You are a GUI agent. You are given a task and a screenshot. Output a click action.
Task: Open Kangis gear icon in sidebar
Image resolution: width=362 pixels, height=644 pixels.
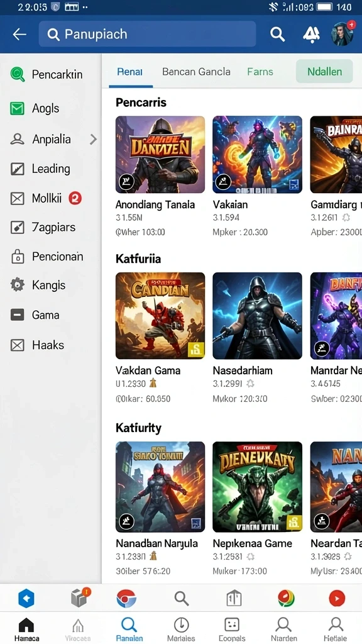(17, 285)
